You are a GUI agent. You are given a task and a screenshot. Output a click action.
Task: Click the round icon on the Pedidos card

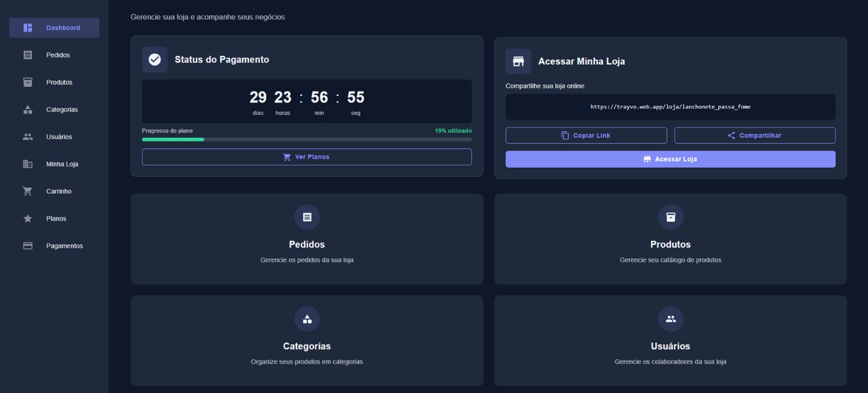pos(307,217)
